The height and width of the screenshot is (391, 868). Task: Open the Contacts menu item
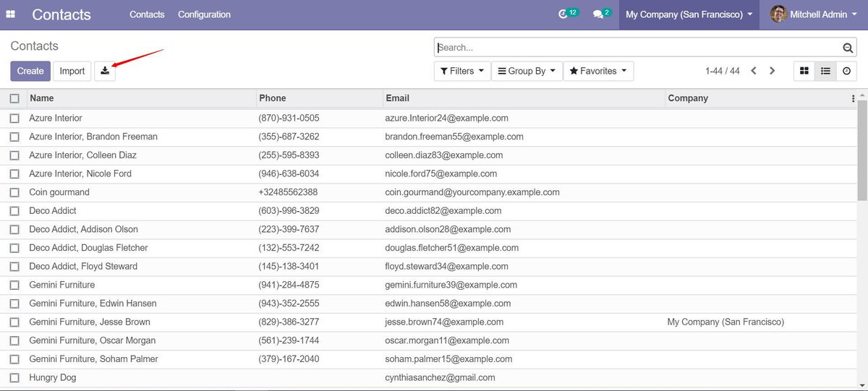pyautogui.click(x=147, y=14)
